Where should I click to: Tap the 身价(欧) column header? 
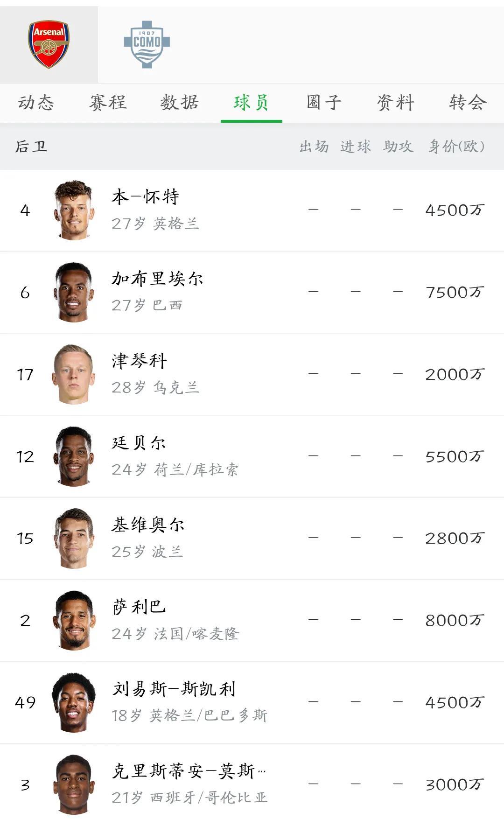tap(456, 147)
